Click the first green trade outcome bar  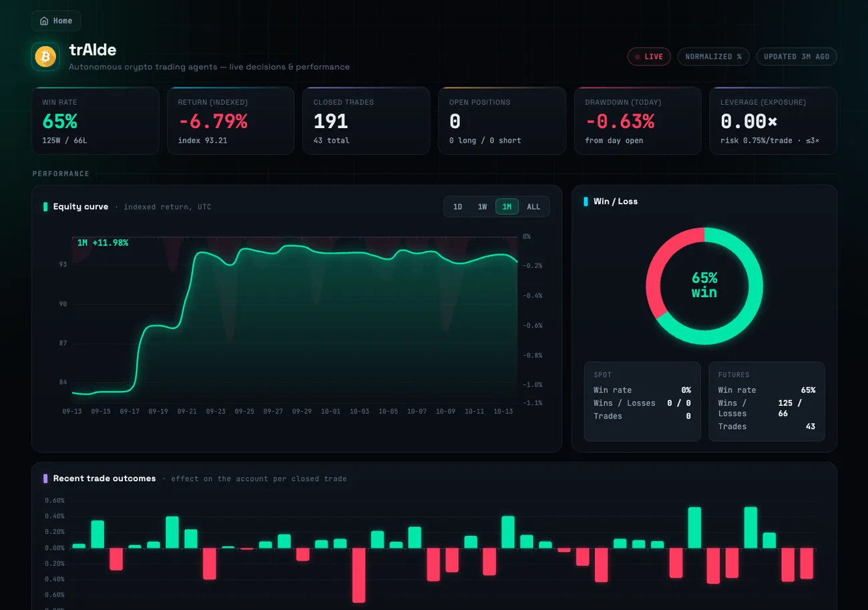[79, 546]
